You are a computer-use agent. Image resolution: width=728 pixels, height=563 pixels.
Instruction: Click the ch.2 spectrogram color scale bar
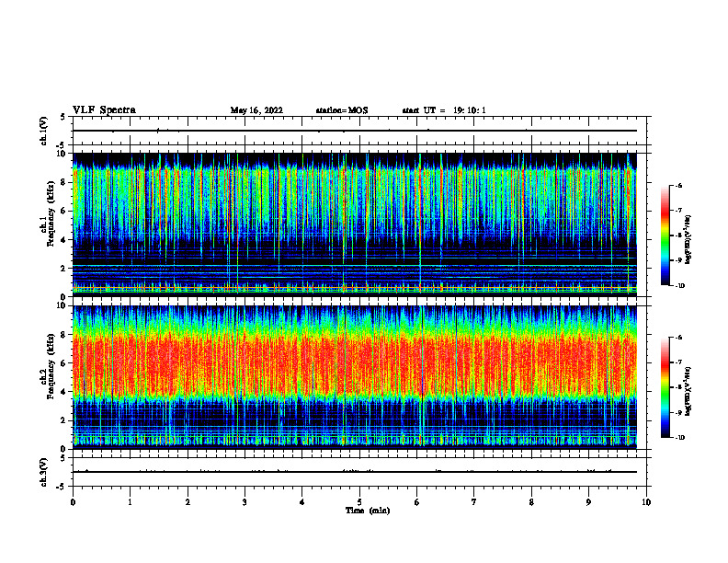coord(665,387)
